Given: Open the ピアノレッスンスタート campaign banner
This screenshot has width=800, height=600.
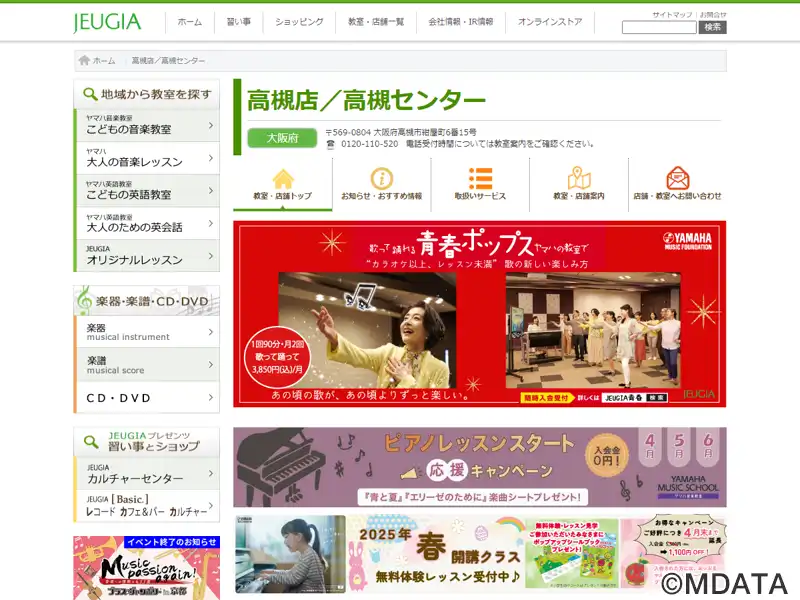Looking at the screenshot, I should (480, 467).
